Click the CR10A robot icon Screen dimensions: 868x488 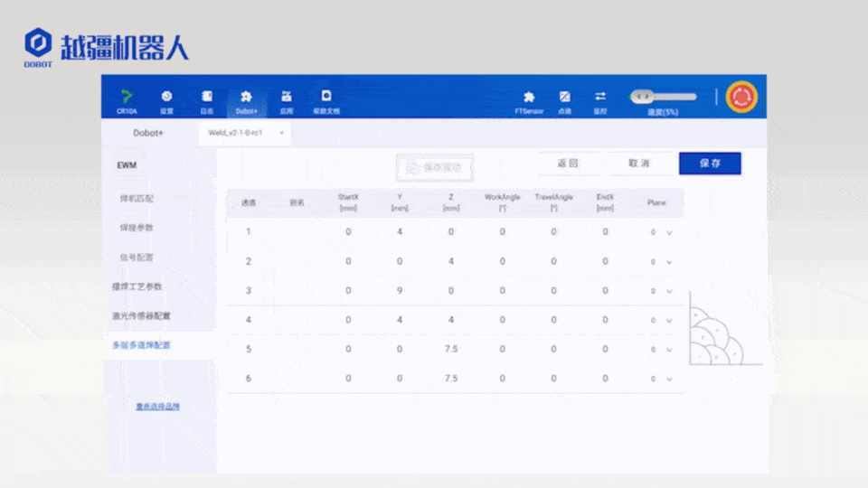[127, 98]
